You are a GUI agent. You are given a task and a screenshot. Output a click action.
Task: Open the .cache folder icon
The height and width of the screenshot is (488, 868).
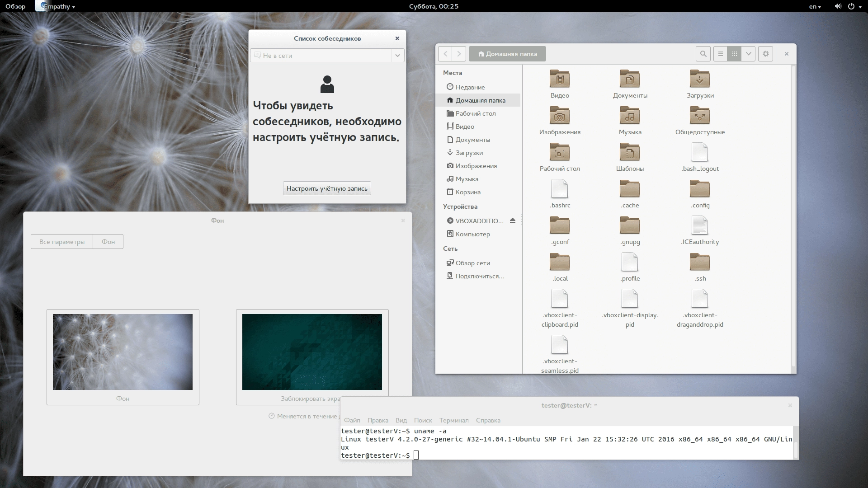[630, 189]
